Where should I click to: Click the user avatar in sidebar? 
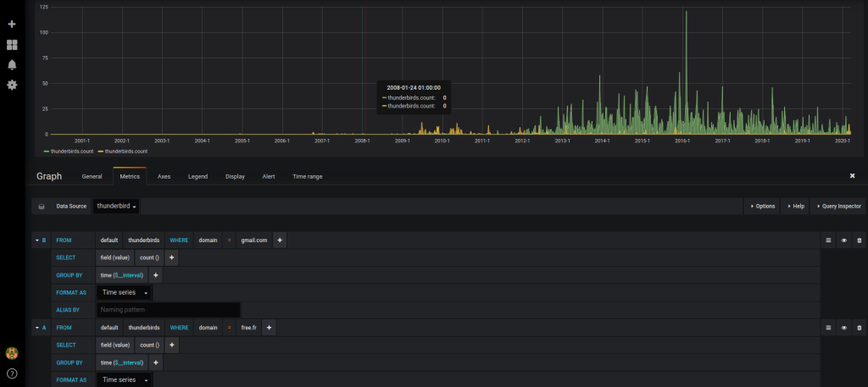[12, 352]
